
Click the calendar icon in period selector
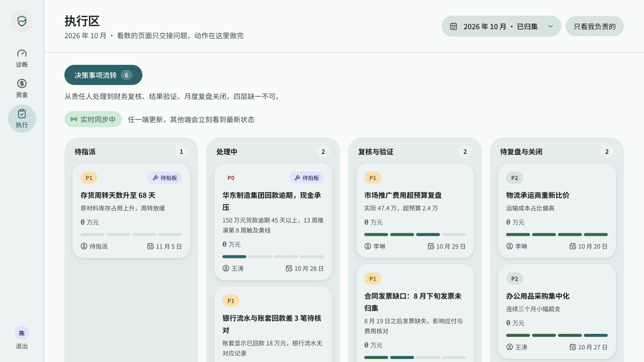[453, 26]
